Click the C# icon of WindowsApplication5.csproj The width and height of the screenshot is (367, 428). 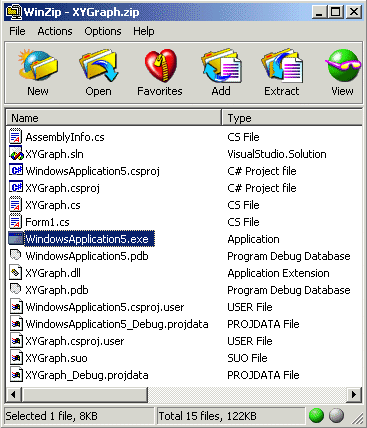16,170
